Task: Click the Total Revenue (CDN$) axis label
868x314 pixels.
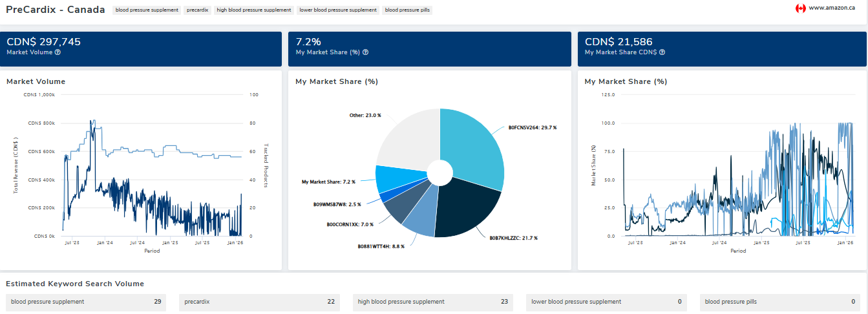Action: [x=16, y=165]
